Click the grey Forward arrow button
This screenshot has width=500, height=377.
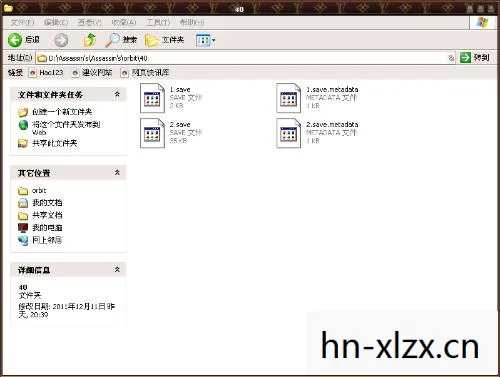point(61,40)
